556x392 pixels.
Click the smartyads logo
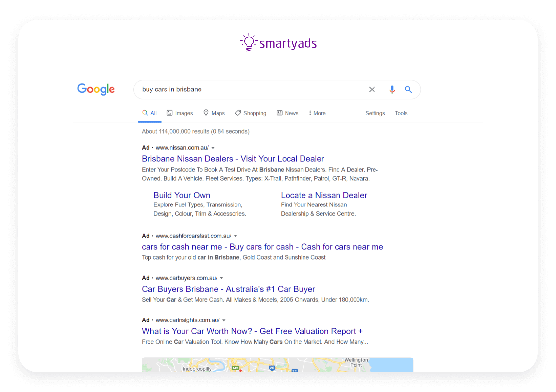tap(278, 43)
